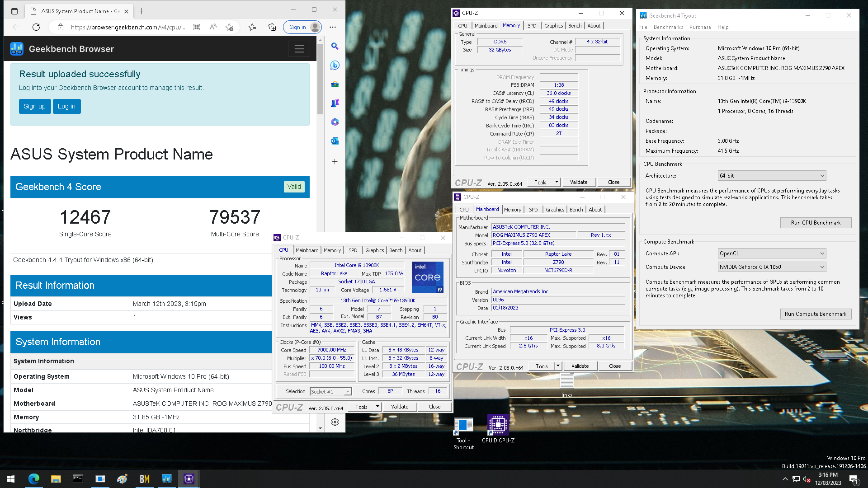Open the Geekbench File menu
868x488 pixels.
[643, 27]
